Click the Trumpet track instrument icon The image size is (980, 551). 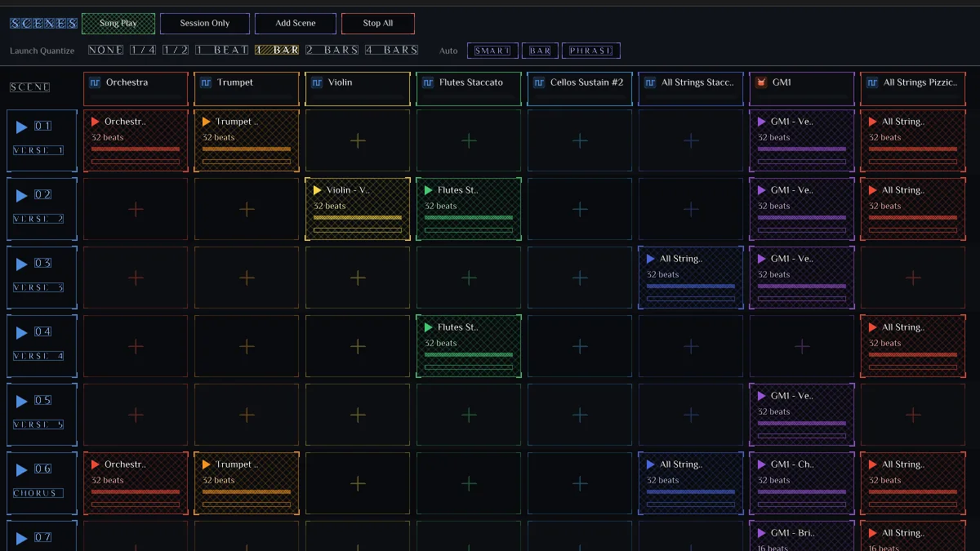coord(206,82)
